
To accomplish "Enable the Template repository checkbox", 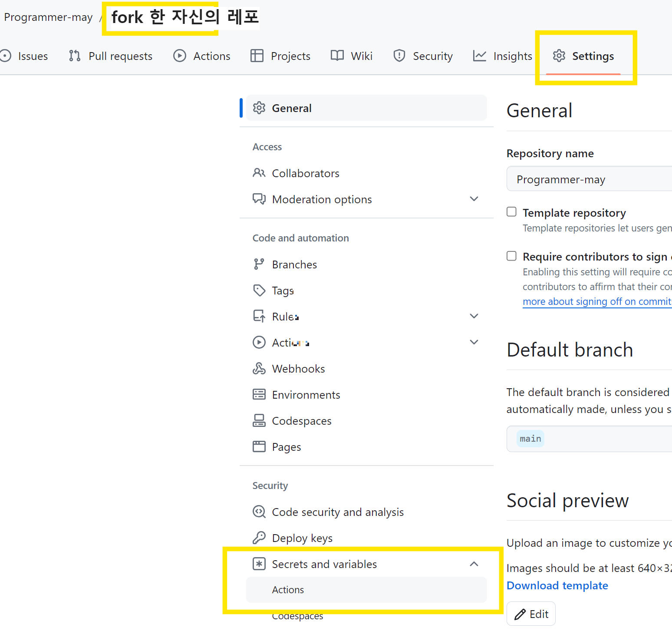I will 512,211.
